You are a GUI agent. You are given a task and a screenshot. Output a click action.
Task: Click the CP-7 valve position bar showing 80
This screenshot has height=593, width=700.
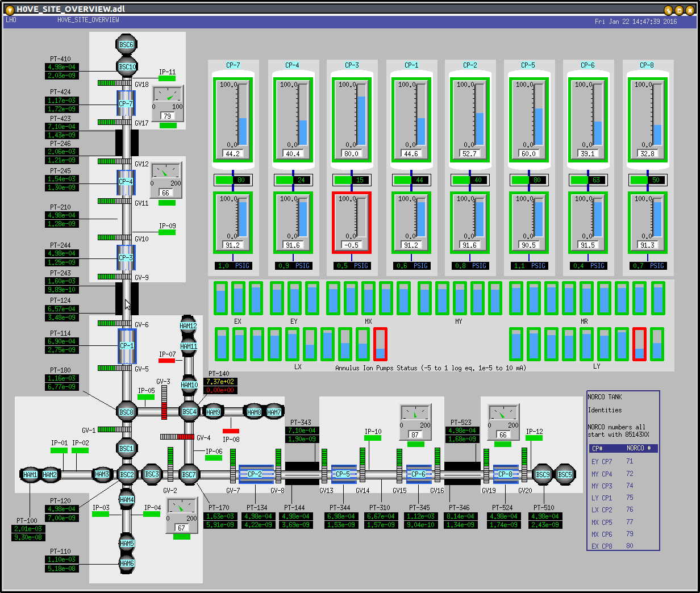[x=233, y=180]
